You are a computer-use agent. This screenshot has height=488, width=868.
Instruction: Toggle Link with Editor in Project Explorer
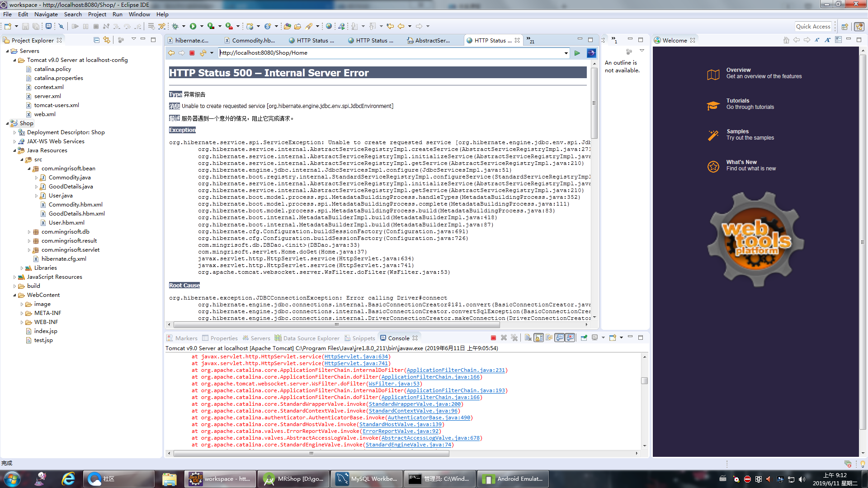[x=107, y=40]
